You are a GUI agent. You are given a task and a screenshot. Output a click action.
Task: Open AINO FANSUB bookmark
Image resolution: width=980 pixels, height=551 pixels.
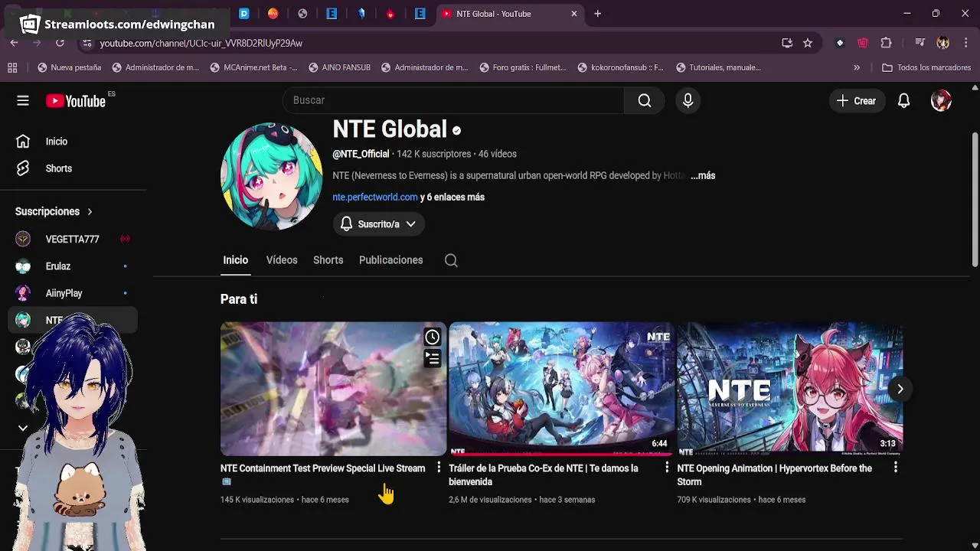click(339, 67)
